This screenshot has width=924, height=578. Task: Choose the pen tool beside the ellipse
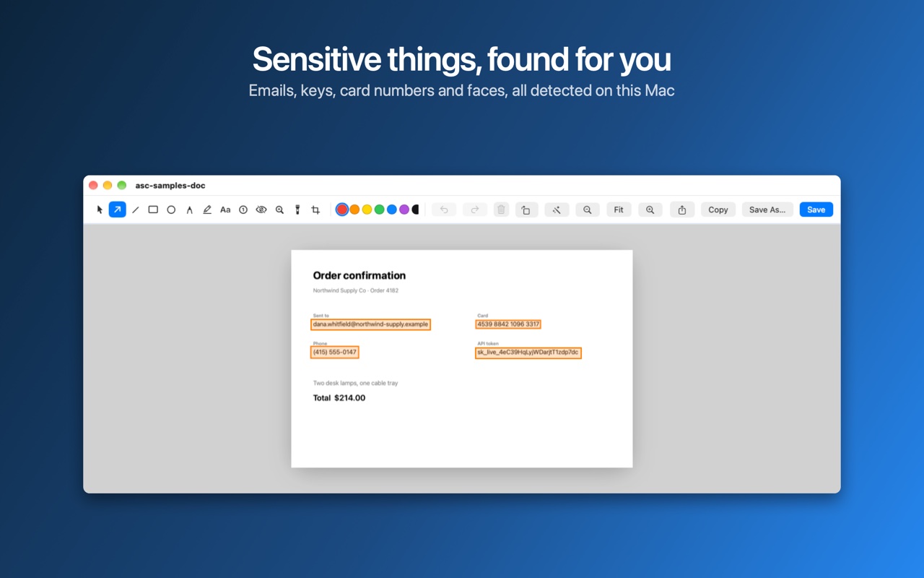tap(189, 210)
